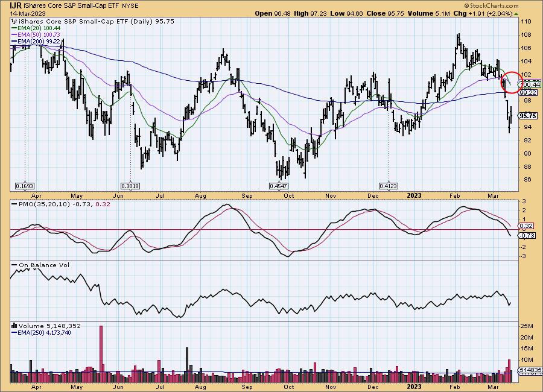This screenshot has height=392, width=543.
Task: Click the 110 price axis label
Action: click(526, 22)
